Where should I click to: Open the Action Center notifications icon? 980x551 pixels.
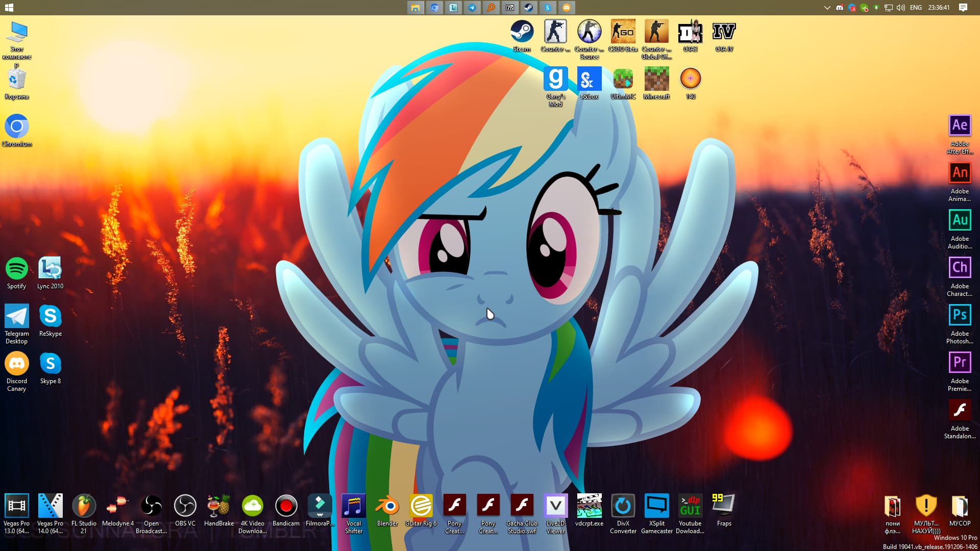click(963, 8)
